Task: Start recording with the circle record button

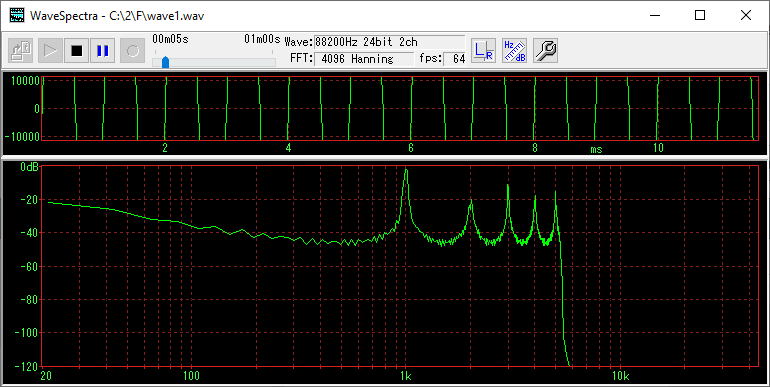Action: pos(133,51)
